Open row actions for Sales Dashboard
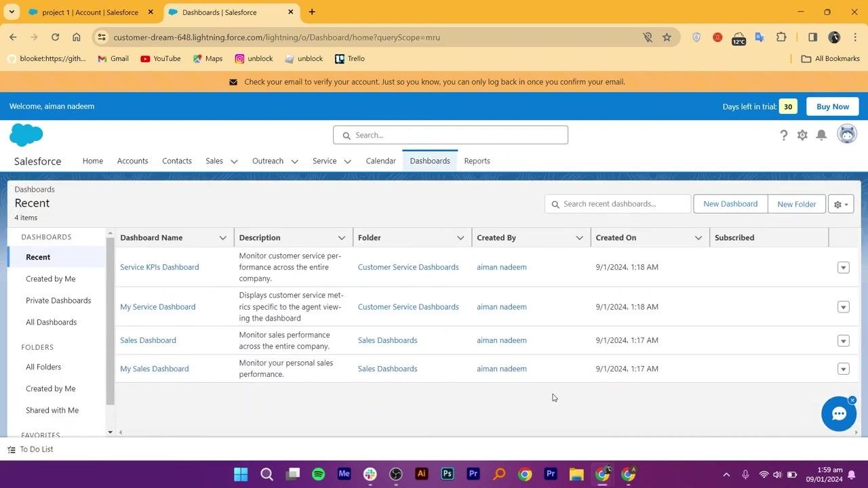The image size is (868, 488). point(843,340)
